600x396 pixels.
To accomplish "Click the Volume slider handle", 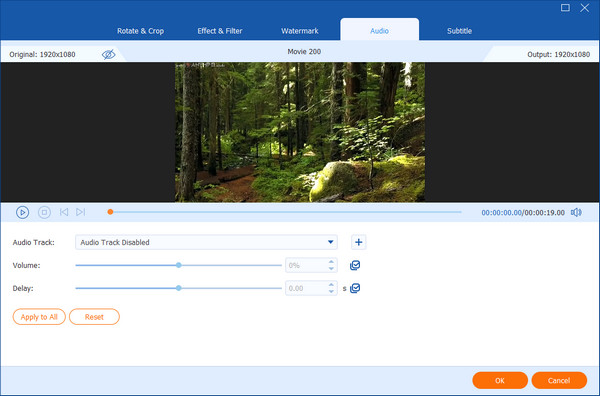I will (179, 265).
